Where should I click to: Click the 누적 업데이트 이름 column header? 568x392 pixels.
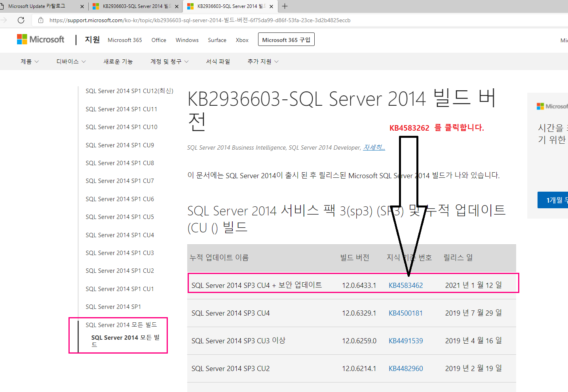click(x=219, y=257)
